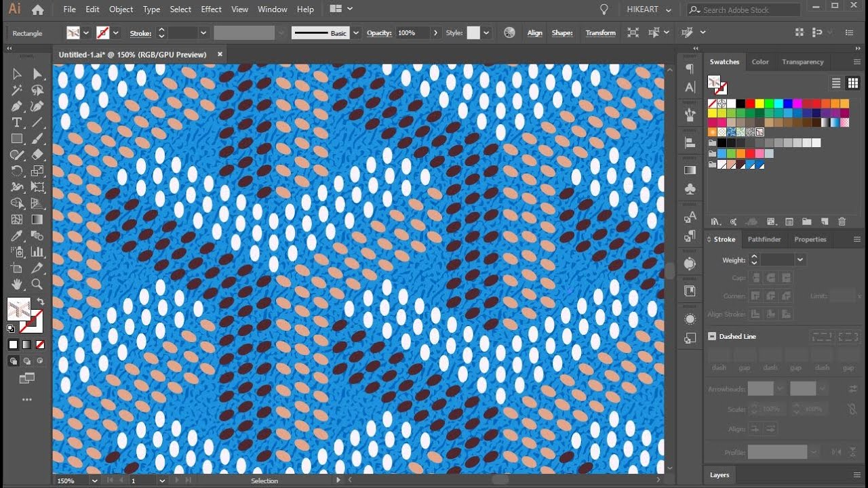The height and width of the screenshot is (488, 868).
Task: Select the Shape Builder tool
Action: coord(17,204)
